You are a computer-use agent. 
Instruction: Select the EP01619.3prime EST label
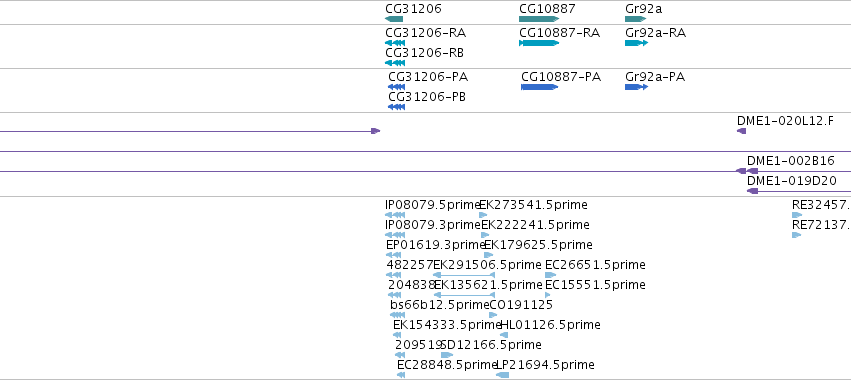point(435,244)
